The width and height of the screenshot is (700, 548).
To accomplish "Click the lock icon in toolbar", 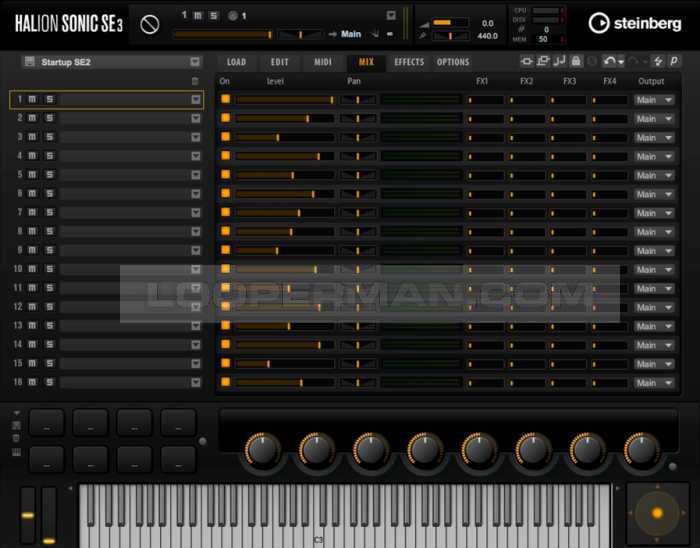I will pyautogui.click(x=576, y=62).
